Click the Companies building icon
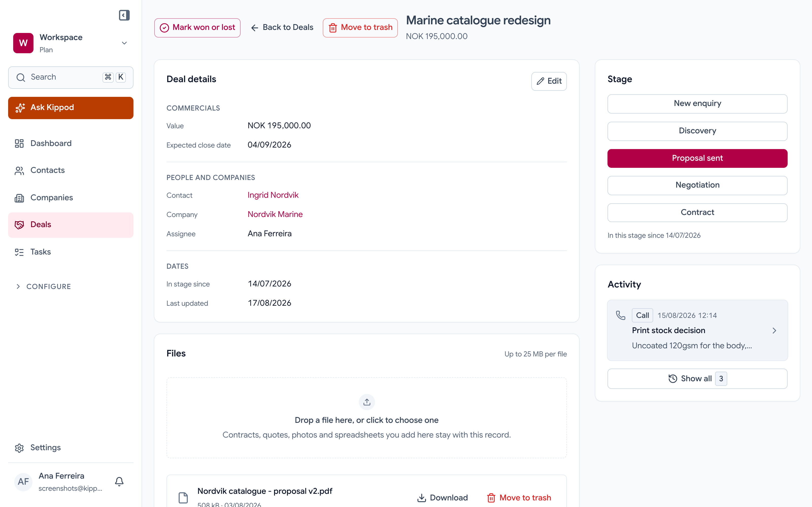Screen dimensions: 812x507 (19, 198)
